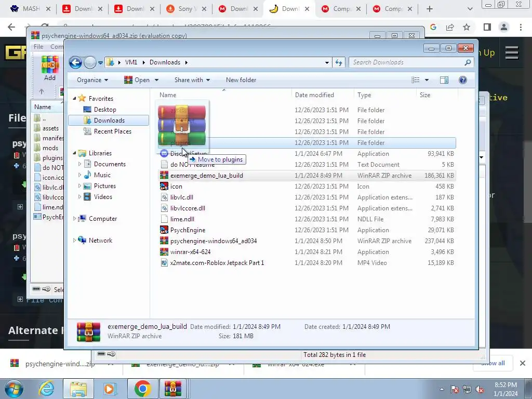
Task: Open the recent pages dropdown near back button
Action: click(100, 63)
